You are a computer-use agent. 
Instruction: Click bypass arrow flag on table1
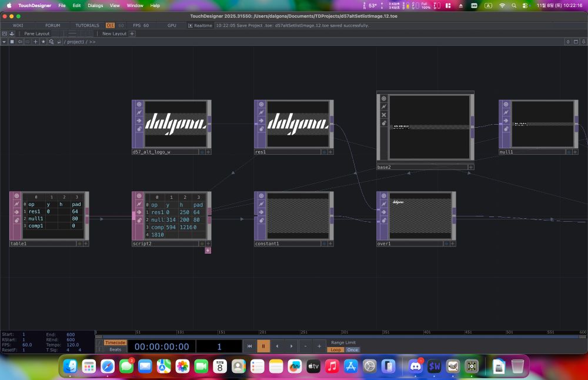pos(17,212)
